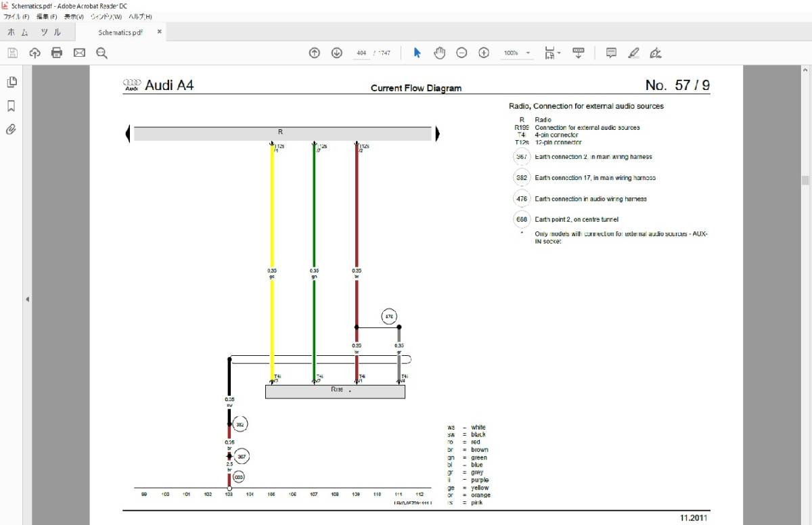Click the vertical scrollbar thumb
This screenshot has width=812, height=525.
[x=805, y=180]
